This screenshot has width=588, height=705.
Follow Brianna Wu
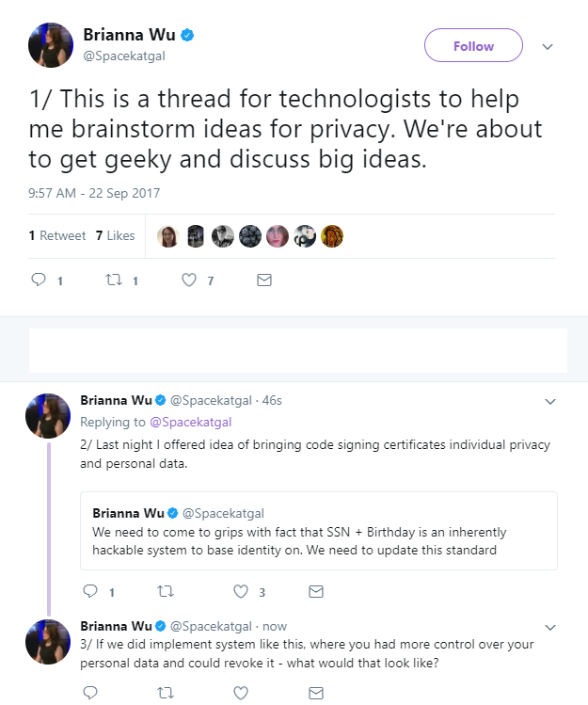point(473,45)
